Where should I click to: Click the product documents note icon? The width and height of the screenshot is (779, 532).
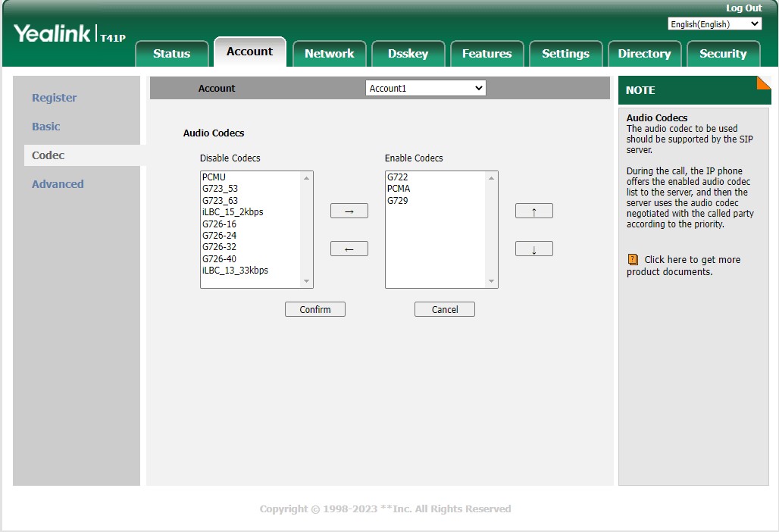pyautogui.click(x=633, y=259)
